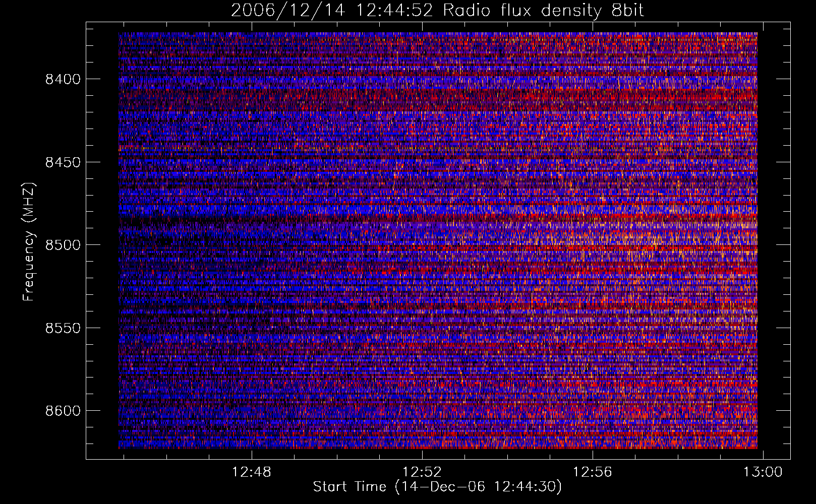Image resolution: width=816 pixels, height=504 pixels.
Task: Click the 'Start Time (14-Dec-06 12:44:30)' axis title
Action: coord(437,487)
